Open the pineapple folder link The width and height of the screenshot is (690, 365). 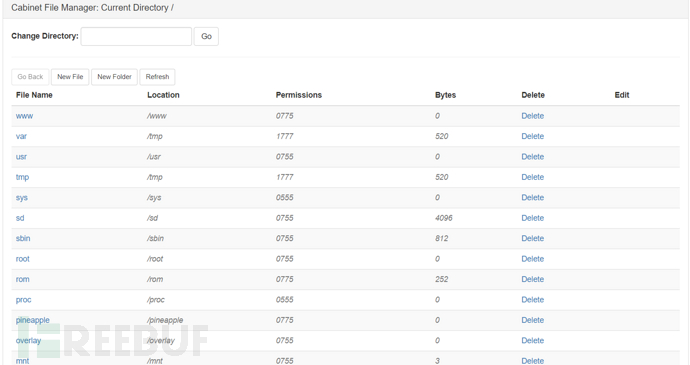(33, 320)
